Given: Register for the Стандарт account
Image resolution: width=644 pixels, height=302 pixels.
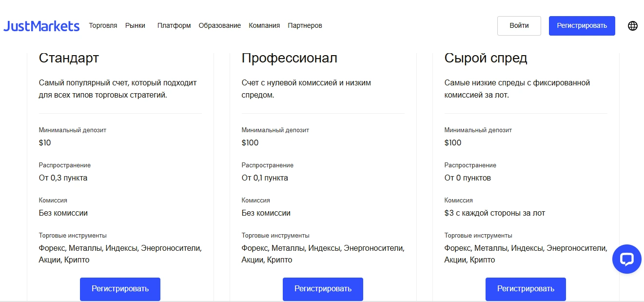Looking at the screenshot, I should (120, 289).
